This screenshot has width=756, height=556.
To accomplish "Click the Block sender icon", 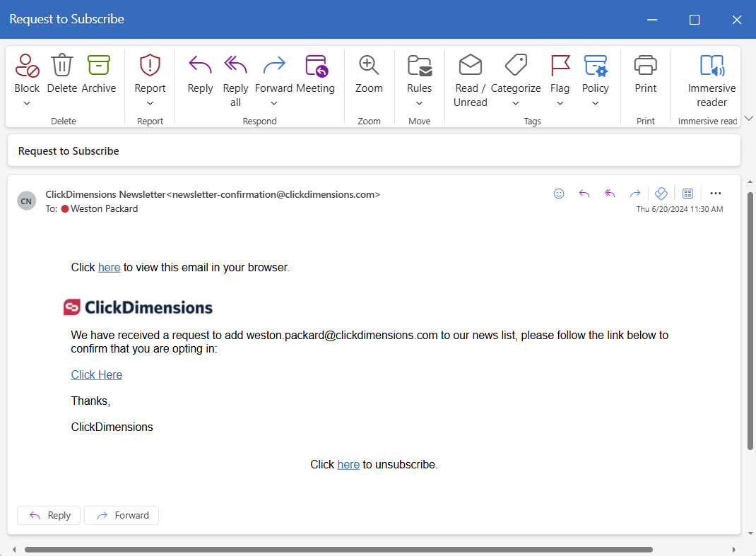I will coord(27,66).
